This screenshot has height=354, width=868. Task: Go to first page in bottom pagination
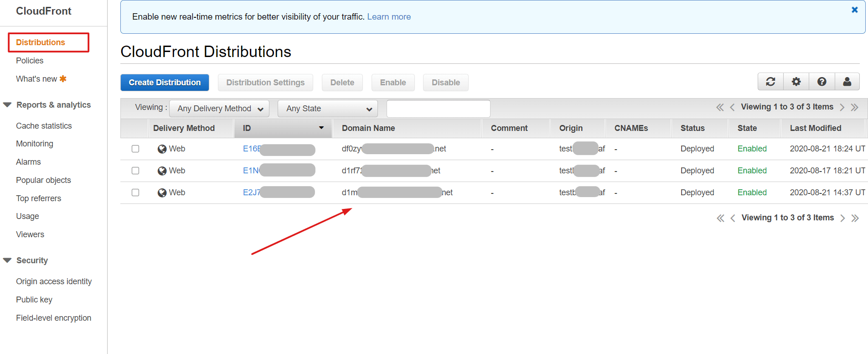[720, 218]
